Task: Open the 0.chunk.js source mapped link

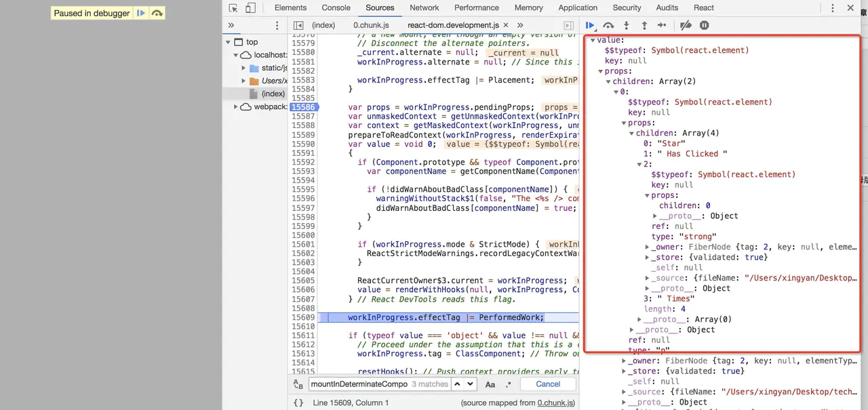Action: (555, 403)
